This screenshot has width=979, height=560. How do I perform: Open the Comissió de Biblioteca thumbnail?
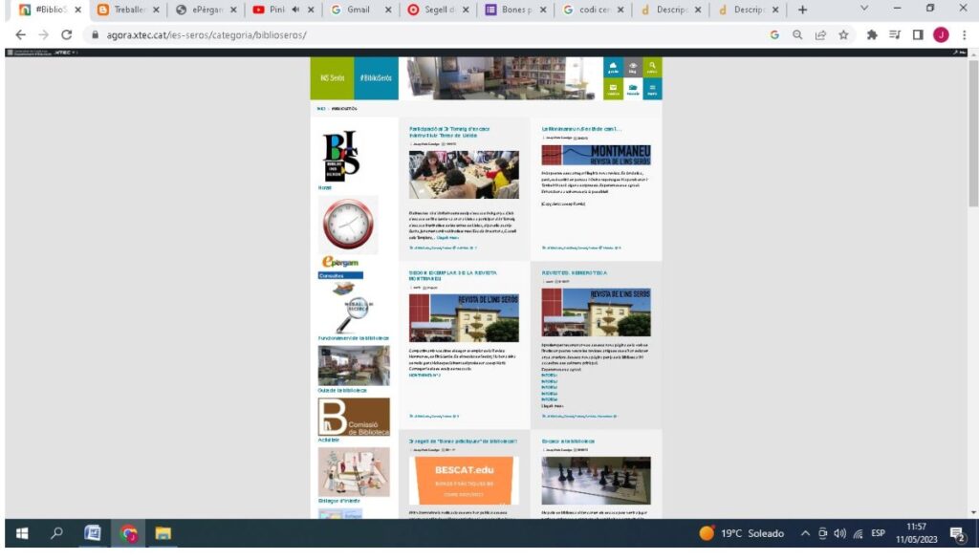click(x=353, y=417)
